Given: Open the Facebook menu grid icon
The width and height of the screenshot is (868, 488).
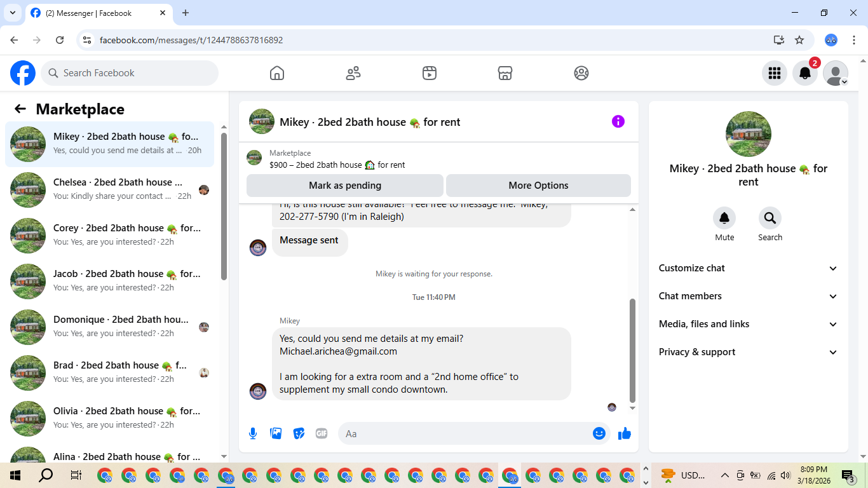Looking at the screenshot, I should pos(775,73).
